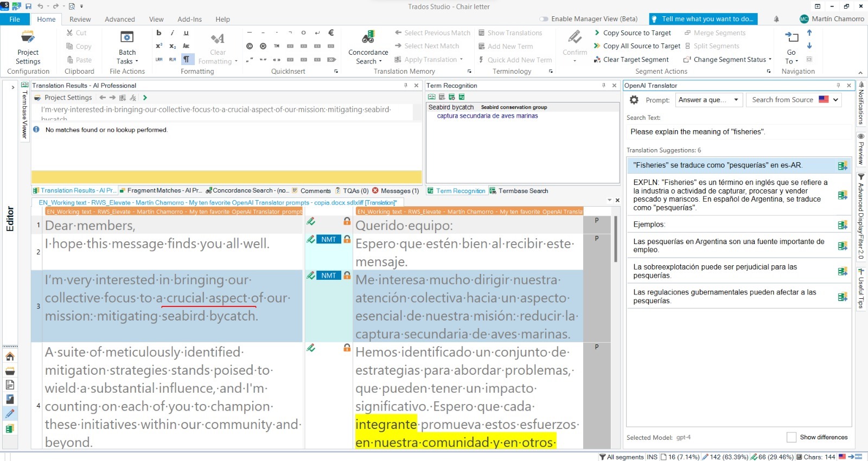
Task: Click the Clear Formatting icon
Action: pos(218,39)
